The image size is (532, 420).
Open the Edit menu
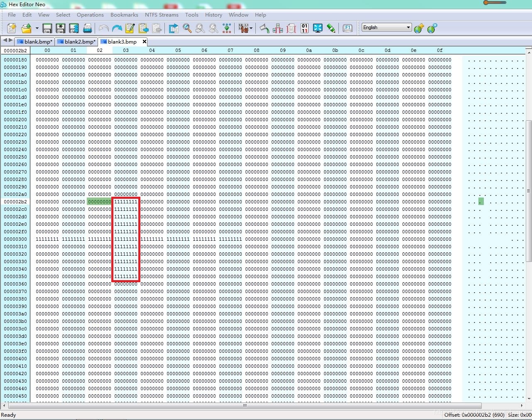(x=27, y=15)
